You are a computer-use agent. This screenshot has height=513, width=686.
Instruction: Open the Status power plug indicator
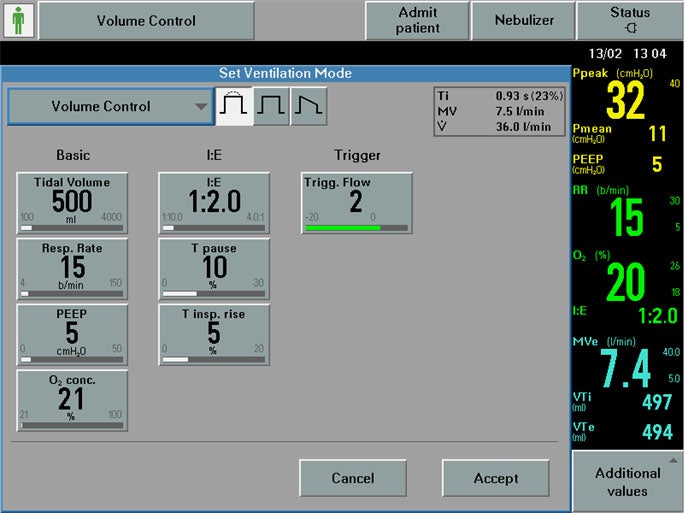629,21
